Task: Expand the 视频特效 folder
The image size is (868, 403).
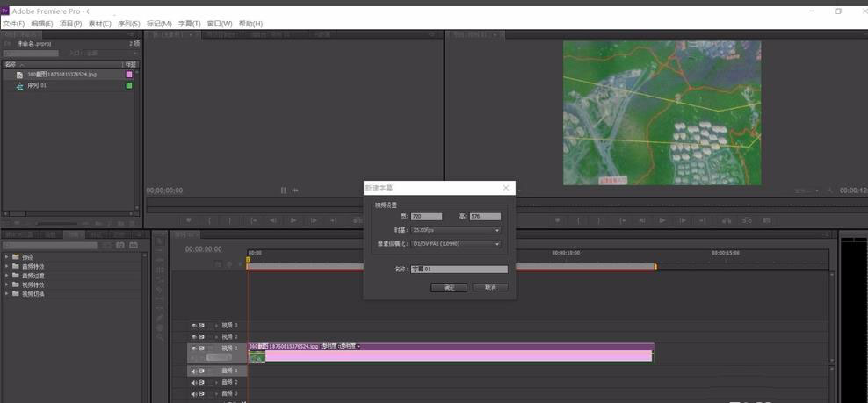Action: pos(7,284)
